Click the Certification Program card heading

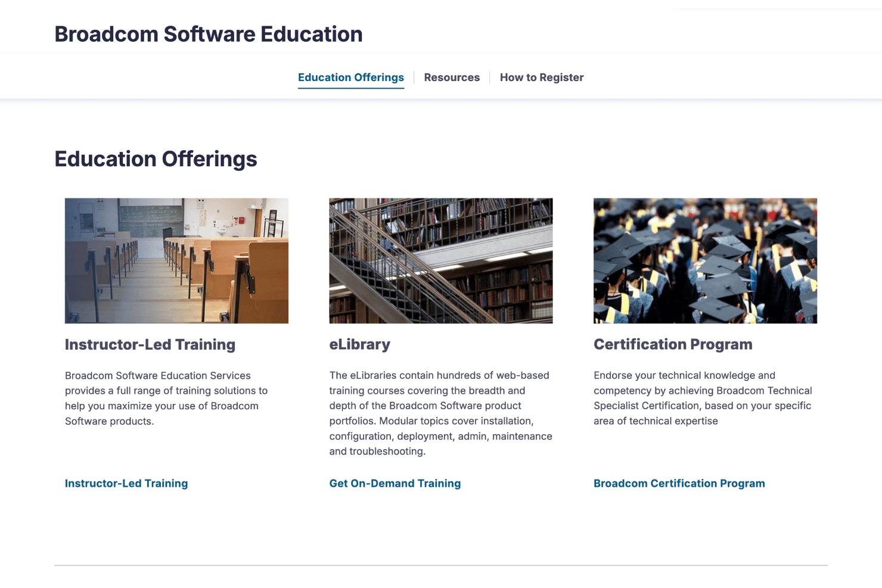[x=673, y=344]
